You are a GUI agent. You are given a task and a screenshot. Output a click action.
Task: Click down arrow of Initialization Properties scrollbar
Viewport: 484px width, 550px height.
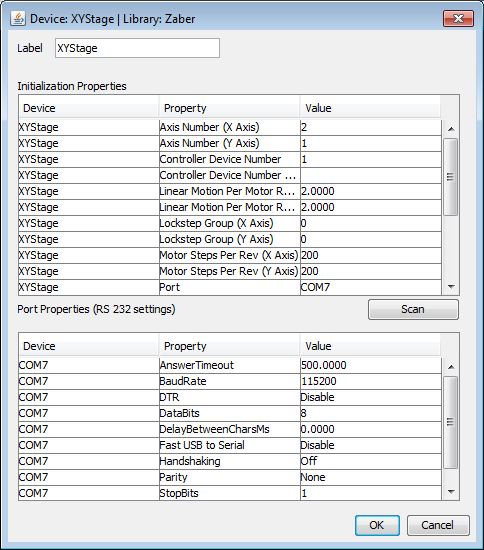tap(451, 287)
